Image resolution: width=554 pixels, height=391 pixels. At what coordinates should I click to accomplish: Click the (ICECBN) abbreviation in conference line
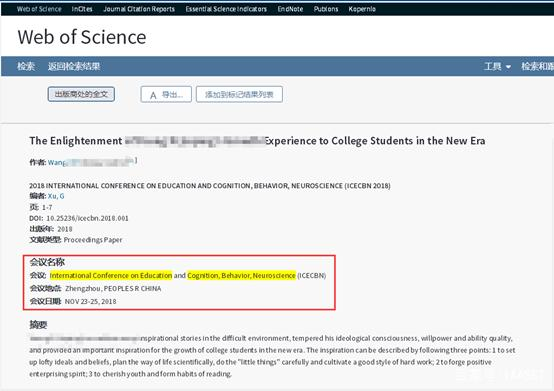[x=312, y=275]
